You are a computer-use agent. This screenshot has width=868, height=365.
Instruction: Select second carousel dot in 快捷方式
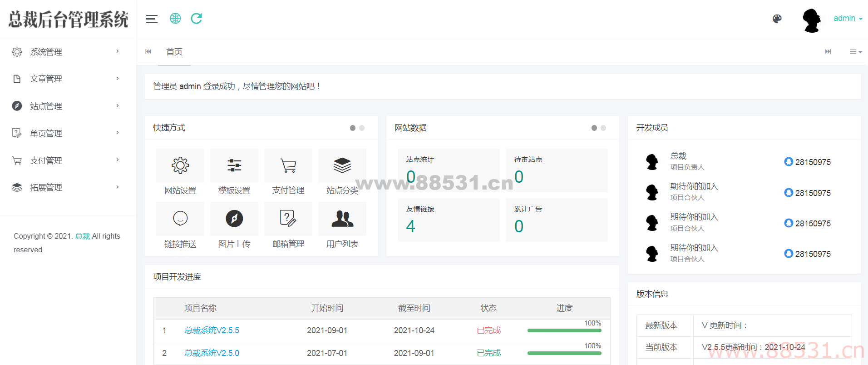click(x=362, y=128)
